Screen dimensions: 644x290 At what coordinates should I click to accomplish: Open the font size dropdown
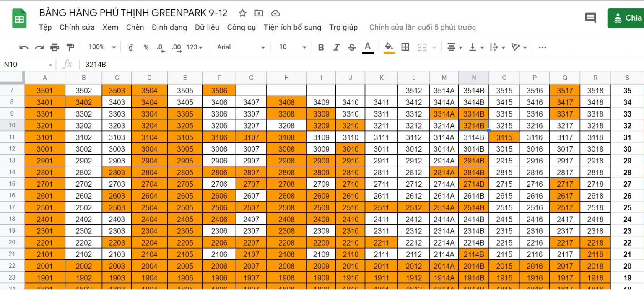click(293, 47)
